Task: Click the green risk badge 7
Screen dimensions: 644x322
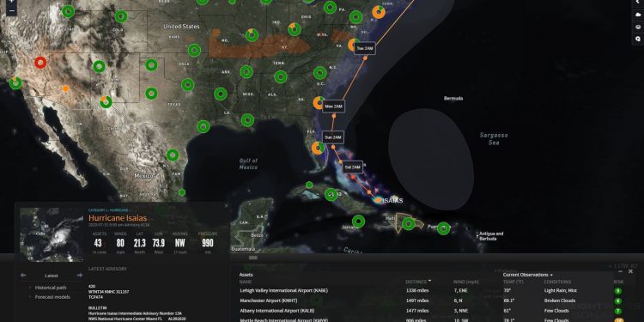Action: [x=617, y=311]
